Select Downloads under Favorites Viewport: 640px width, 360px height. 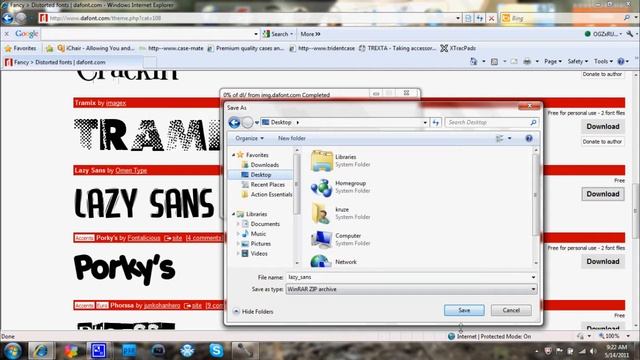pos(264,165)
